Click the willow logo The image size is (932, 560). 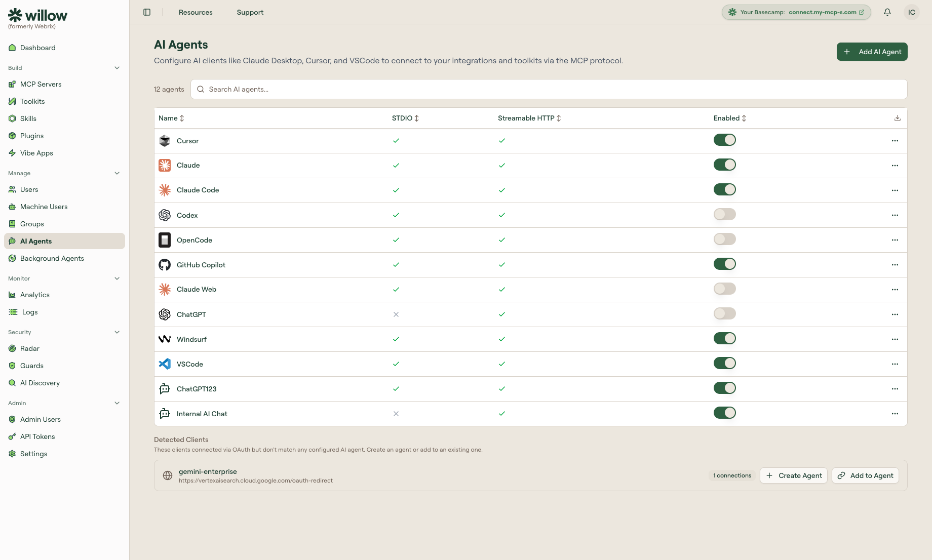[37, 16]
